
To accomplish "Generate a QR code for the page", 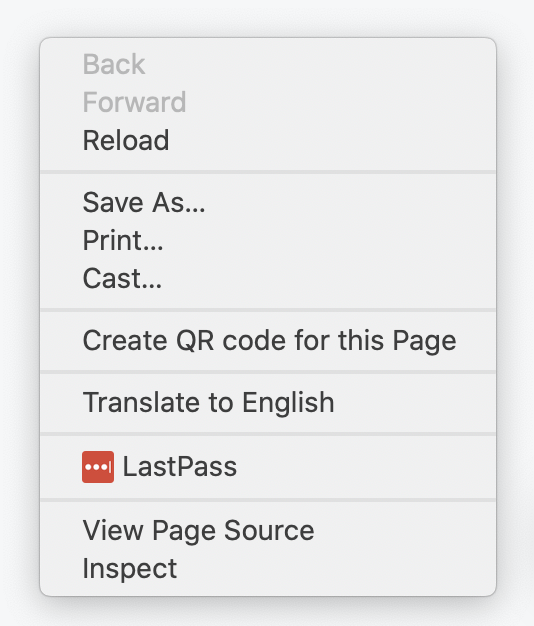I will pyautogui.click(x=268, y=341).
